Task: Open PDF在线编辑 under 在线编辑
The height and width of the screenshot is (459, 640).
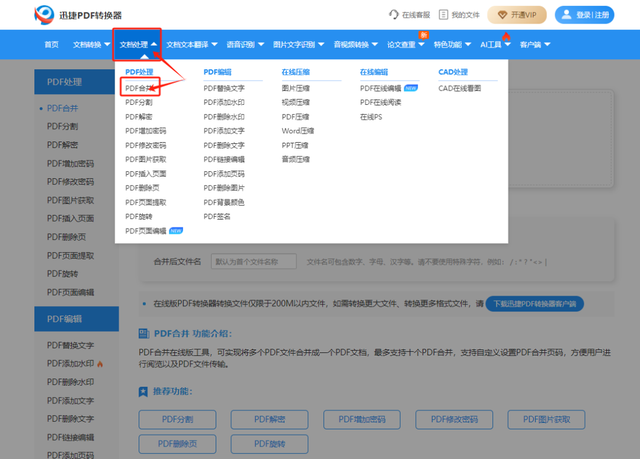Action: pos(380,88)
